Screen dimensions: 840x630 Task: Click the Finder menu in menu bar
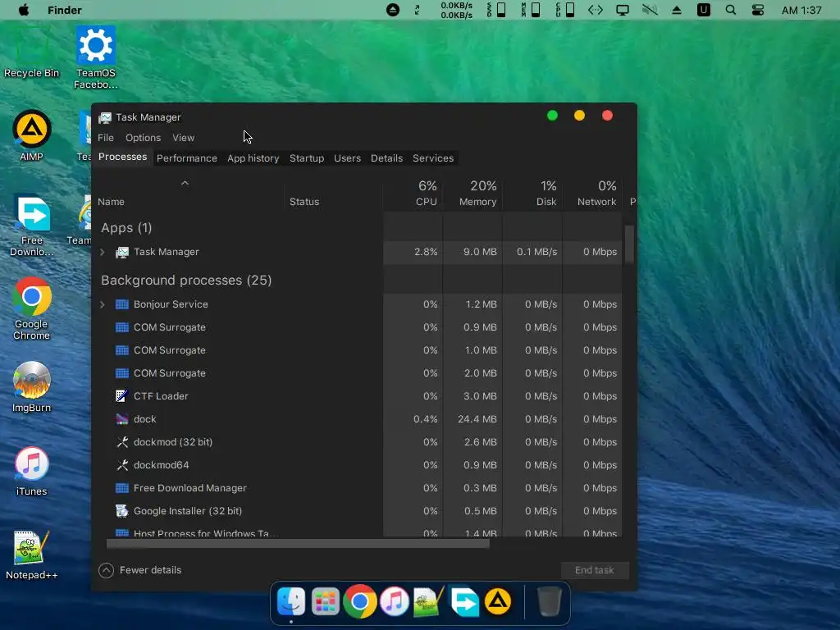point(64,10)
